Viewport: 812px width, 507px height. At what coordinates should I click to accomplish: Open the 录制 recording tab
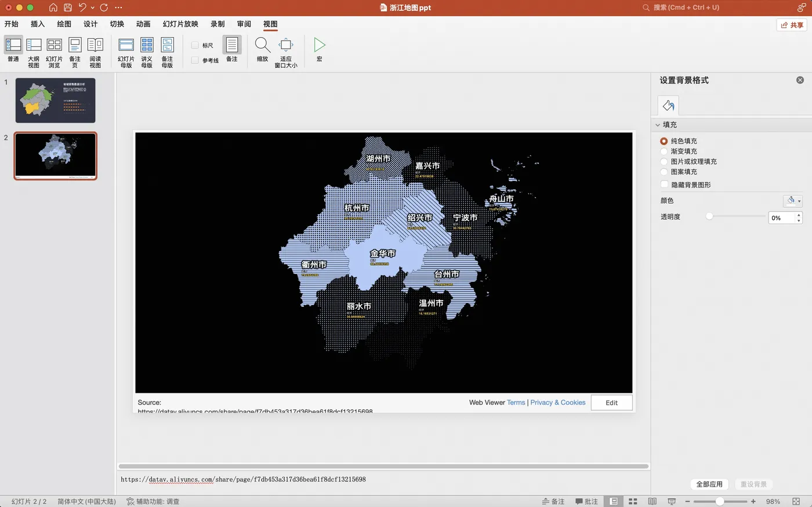(217, 24)
